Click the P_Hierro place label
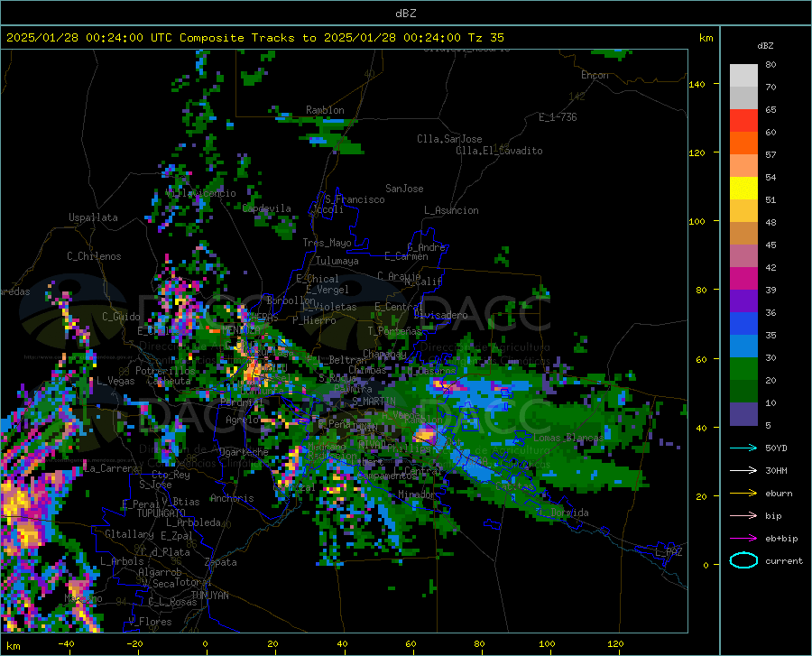812x656 pixels. [x=314, y=320]
